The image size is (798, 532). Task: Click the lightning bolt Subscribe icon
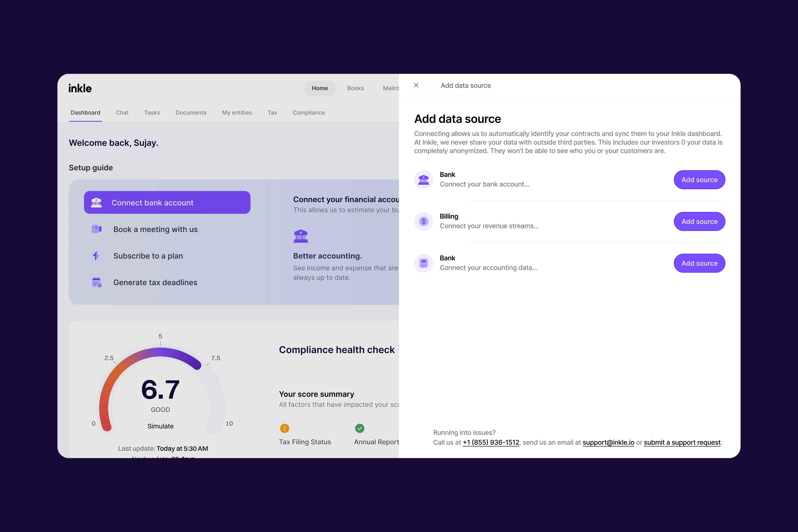click(96, 256)
